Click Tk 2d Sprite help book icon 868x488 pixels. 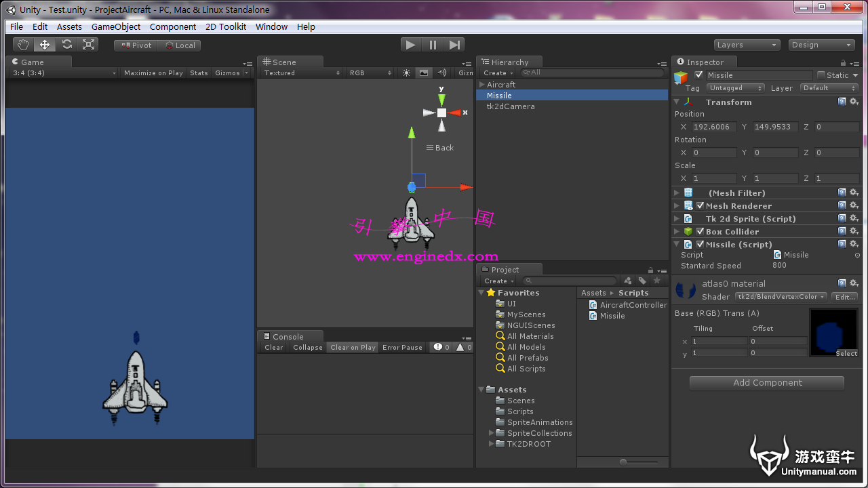point(842,218)
